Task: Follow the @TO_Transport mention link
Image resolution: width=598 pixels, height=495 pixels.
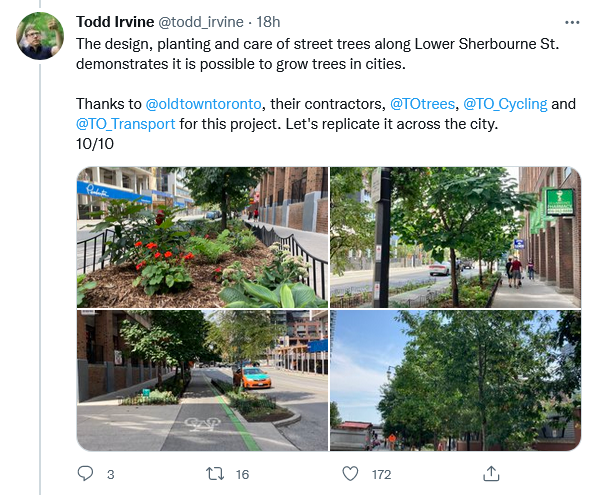Action: [x=125, y=124]
